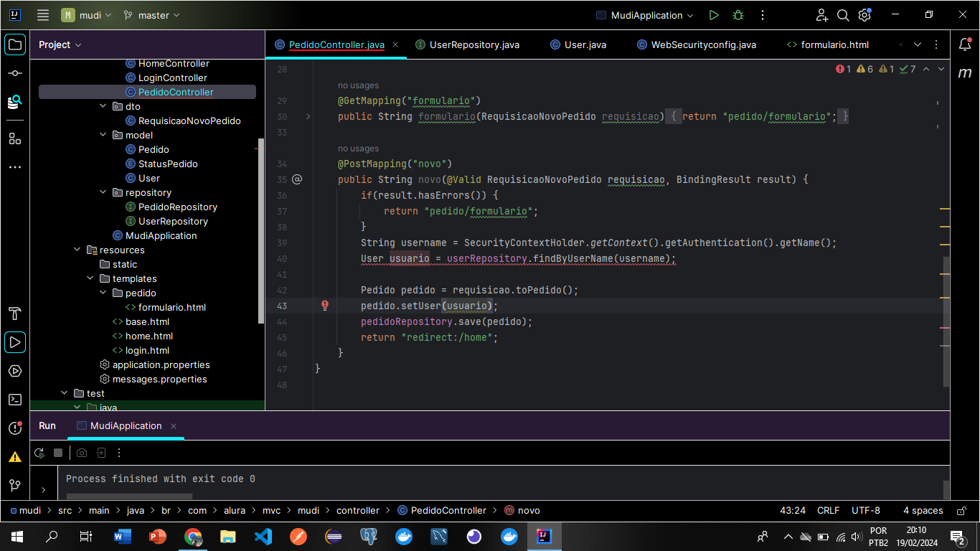Click the UTF-8 encoding in status bar

(866, 511)
